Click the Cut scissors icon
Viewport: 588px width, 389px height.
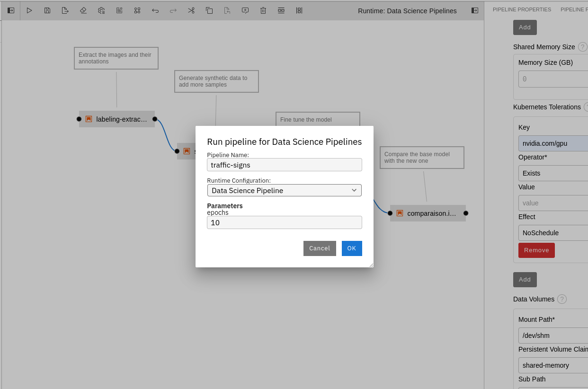tap(191, 10)
